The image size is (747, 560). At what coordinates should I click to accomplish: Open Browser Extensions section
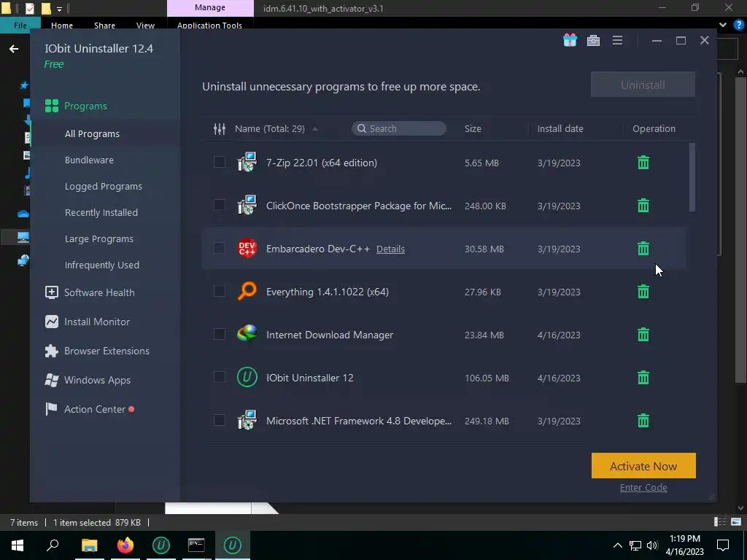[97, 351]
